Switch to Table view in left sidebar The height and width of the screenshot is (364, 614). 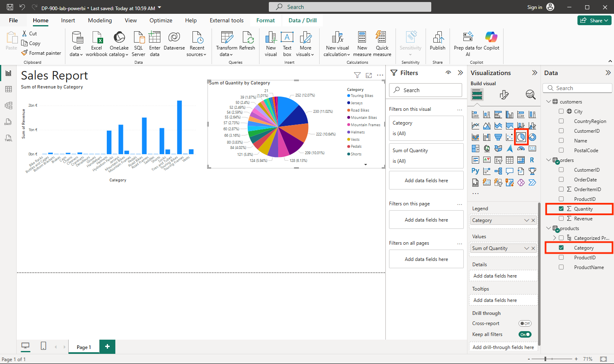point(9,89)
